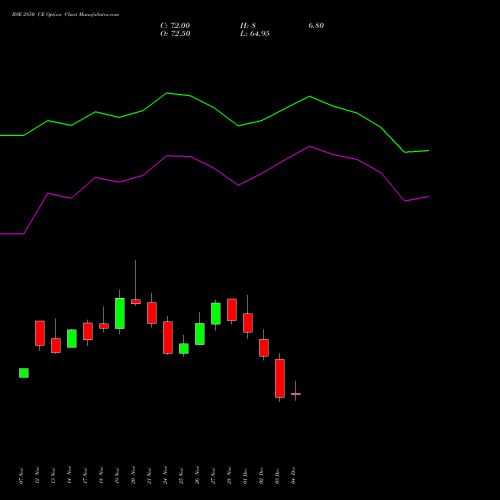
Task: Click the '07 Nov' date label
Action: pyautogui.click(x=22, y=476)
